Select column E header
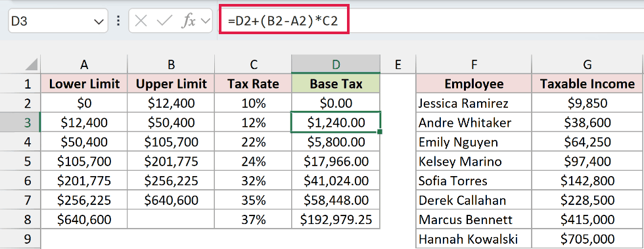644x249 pixels. pyautogui.click(x=398, y=64)
